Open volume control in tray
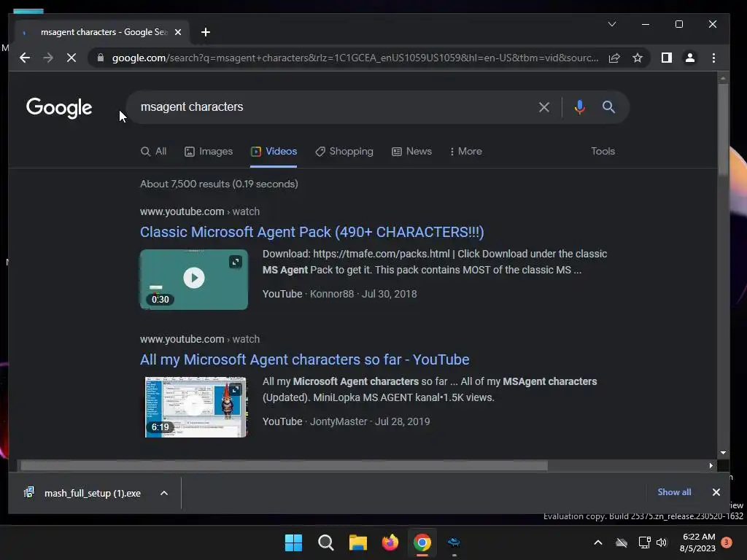Screen dimensions: 747x560 pos(662,542)
